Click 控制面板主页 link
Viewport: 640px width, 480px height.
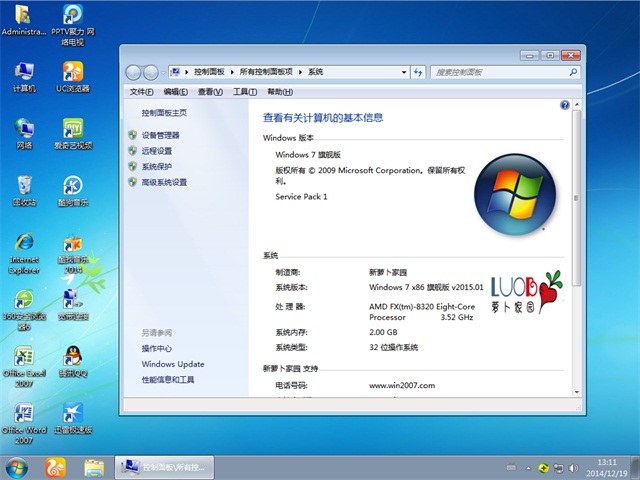pyautogui.click(x=164, y=113)
